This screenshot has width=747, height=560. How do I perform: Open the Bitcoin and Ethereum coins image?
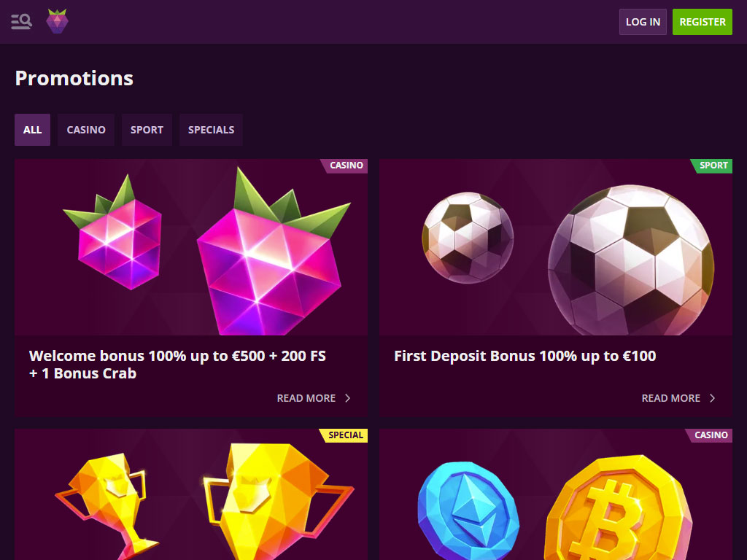(x=556, y=494)
